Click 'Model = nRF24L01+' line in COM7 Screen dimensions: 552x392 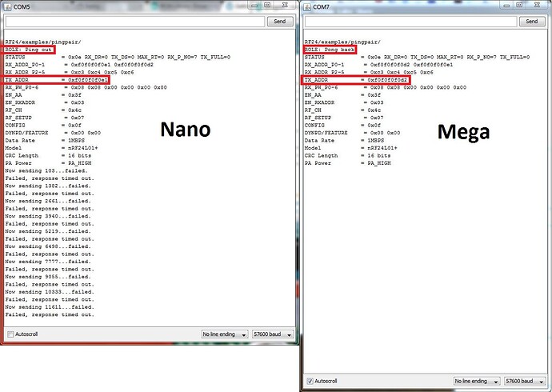(351, 148)
